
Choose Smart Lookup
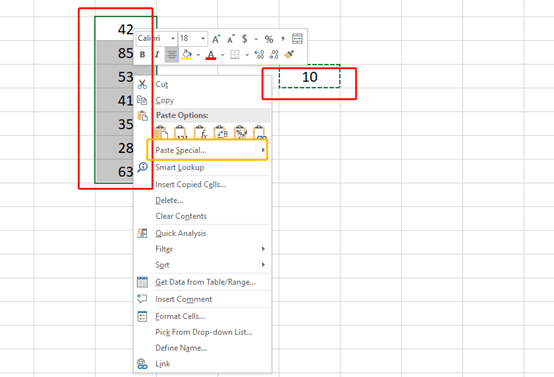(202, 167)
